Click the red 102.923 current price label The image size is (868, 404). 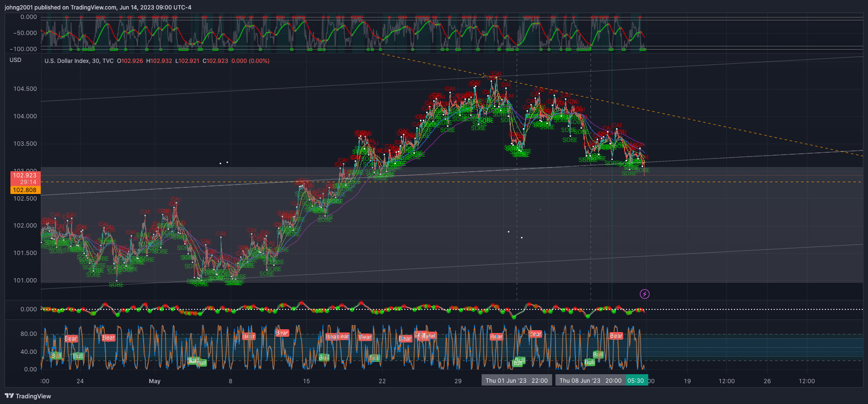click(x=25, y=176)
